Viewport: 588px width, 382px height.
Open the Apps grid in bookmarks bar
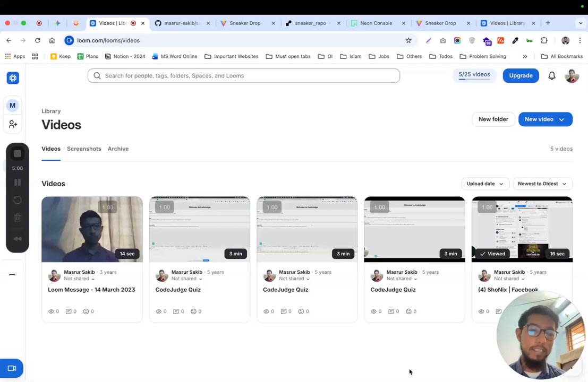[15, 56]
